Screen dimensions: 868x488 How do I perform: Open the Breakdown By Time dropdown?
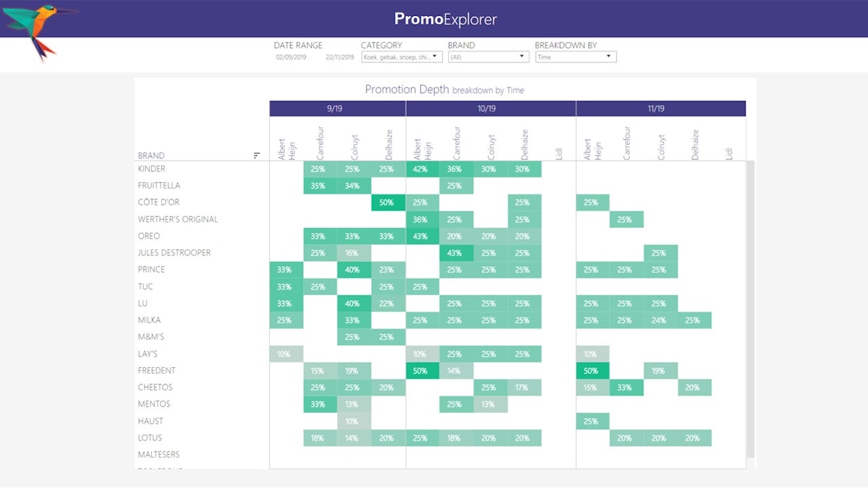576,57
